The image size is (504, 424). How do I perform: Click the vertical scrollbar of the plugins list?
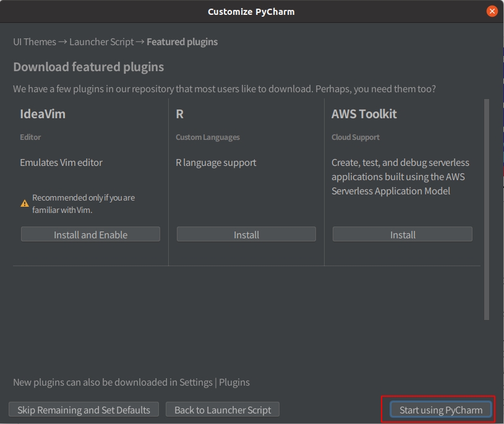tap(487, 209)
